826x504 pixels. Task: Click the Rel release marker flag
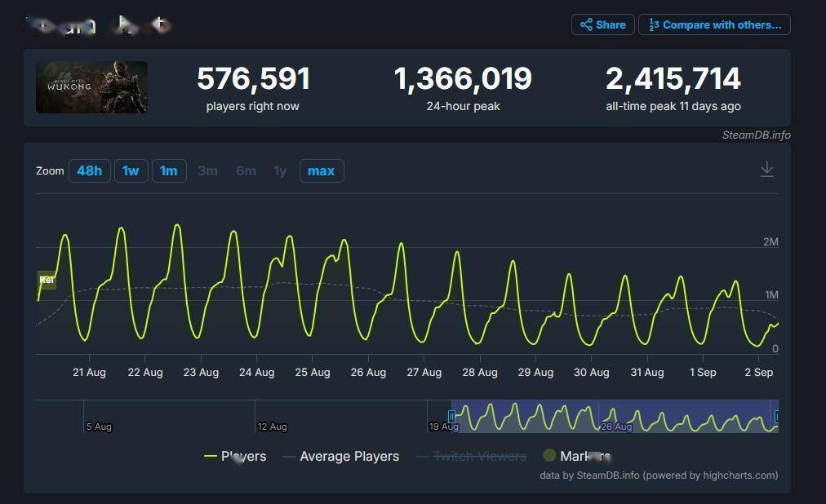click(47, 281)
